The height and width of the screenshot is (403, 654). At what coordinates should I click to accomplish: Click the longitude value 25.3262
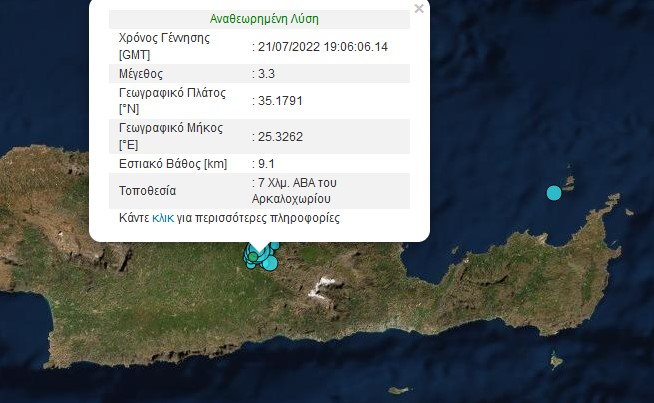point(280,136)
